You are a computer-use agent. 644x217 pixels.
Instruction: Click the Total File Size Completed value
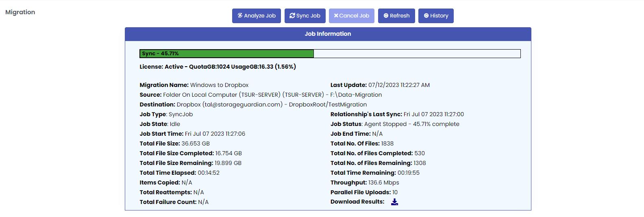[228, 153]
